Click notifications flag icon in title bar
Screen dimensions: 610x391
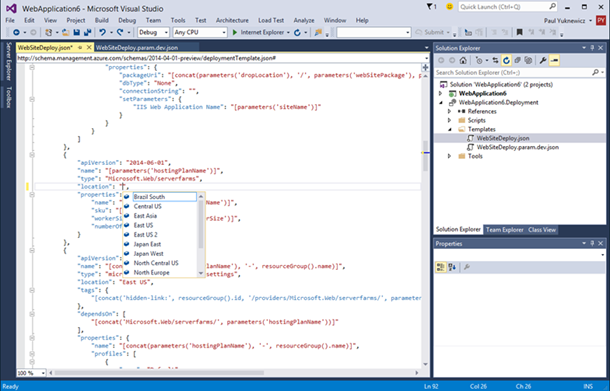pos(430,7)
